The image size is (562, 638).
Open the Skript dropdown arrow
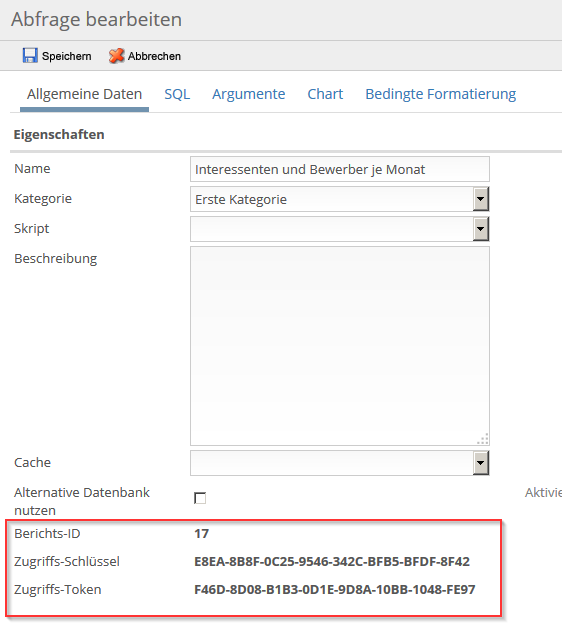click(481, 229)
